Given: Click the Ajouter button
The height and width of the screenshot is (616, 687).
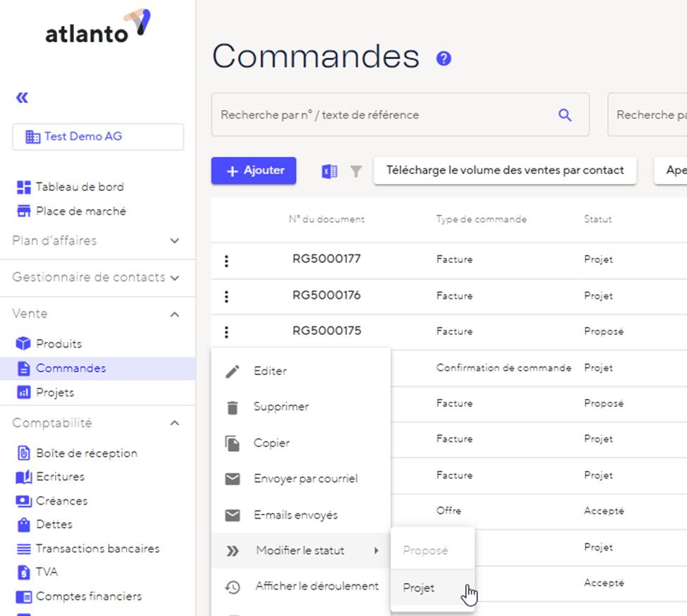Looking at the screenshot, I should [254, 171].
